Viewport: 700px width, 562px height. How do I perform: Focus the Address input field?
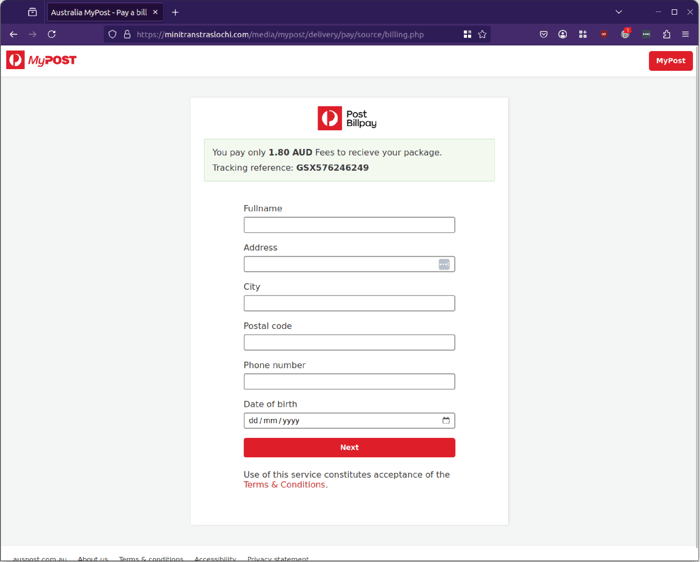point(349,264)
